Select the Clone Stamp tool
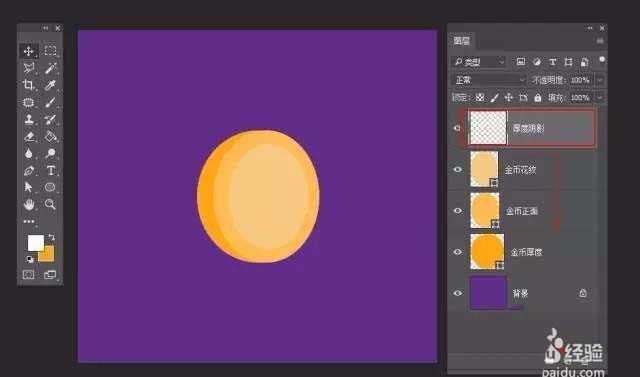 pos(29,119)
